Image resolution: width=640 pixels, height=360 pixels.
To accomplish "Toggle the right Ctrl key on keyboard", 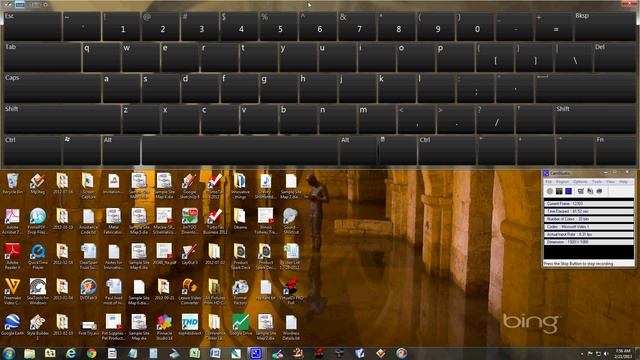I will click(x=447, y=150).
